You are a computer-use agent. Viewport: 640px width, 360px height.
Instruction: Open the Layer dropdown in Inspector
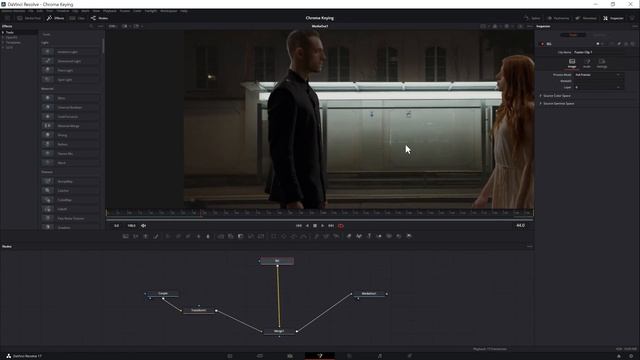tap(598, 87)
